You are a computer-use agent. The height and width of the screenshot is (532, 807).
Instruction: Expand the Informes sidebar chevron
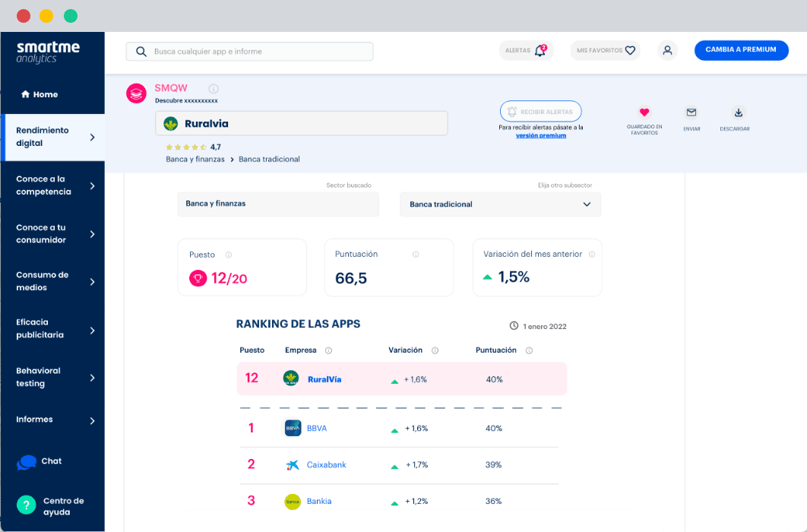(93, 420)
